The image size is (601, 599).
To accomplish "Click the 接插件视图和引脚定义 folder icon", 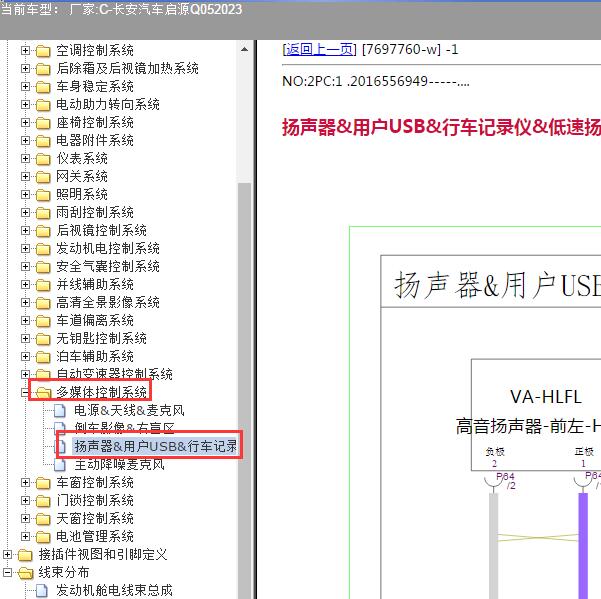I will [x=25, y=555].
